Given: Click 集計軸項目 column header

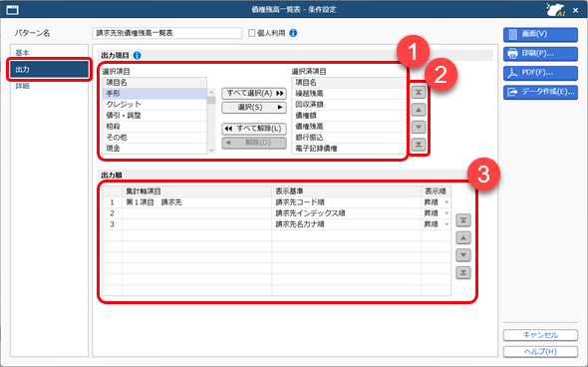Looking at the screenshot, I should (x=197, y=191).
